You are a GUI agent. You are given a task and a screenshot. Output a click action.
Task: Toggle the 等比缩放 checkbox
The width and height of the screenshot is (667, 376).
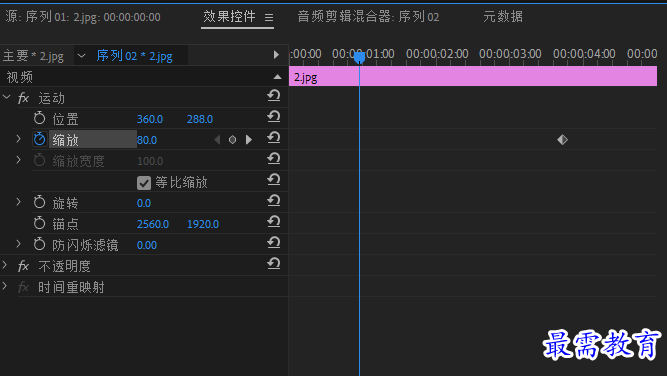click(x=144, y=183)
